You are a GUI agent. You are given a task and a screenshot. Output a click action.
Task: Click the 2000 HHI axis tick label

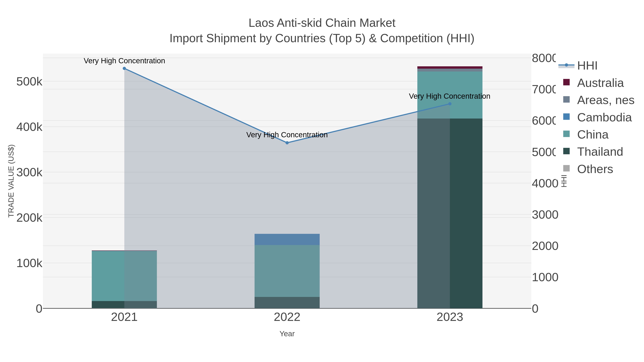(x=545, y=246)
